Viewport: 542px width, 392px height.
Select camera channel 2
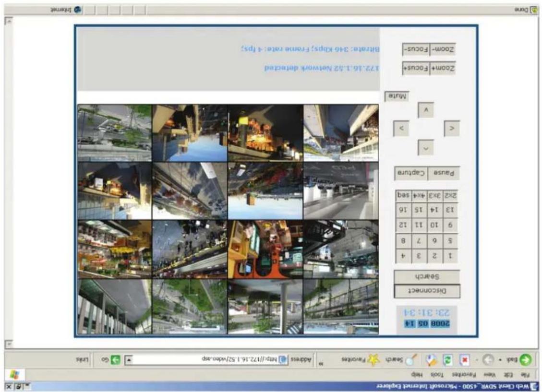[x=435, y=256]
